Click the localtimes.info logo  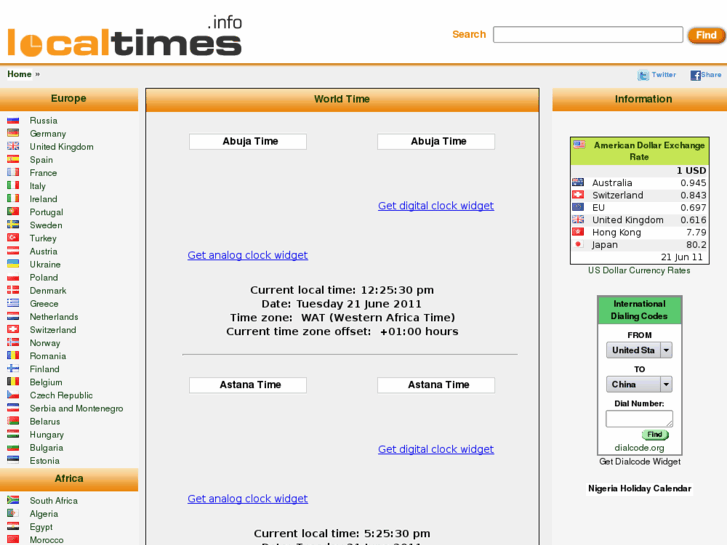(125, 36)
